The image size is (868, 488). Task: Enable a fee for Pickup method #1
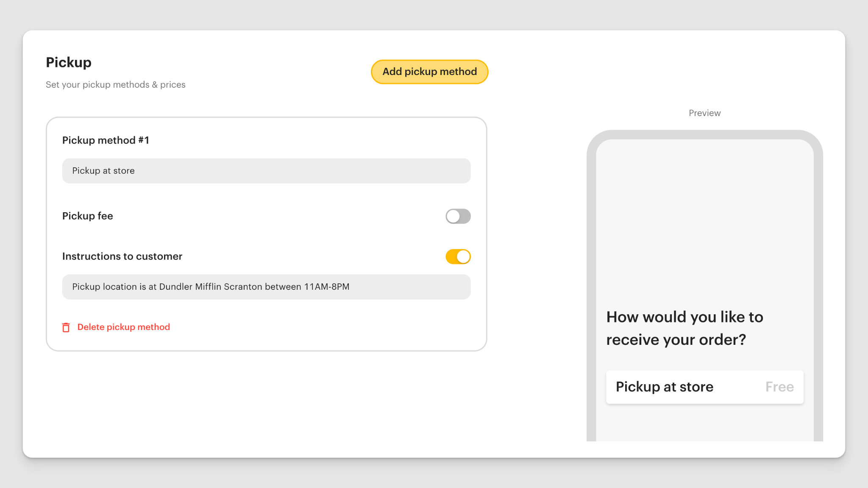coord(458,216)
